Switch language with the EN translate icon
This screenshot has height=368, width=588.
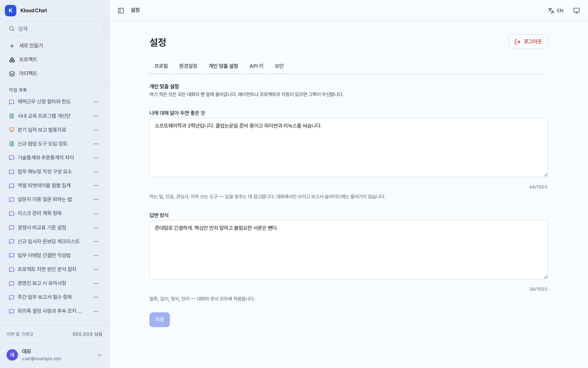click(x=556, y=10)
